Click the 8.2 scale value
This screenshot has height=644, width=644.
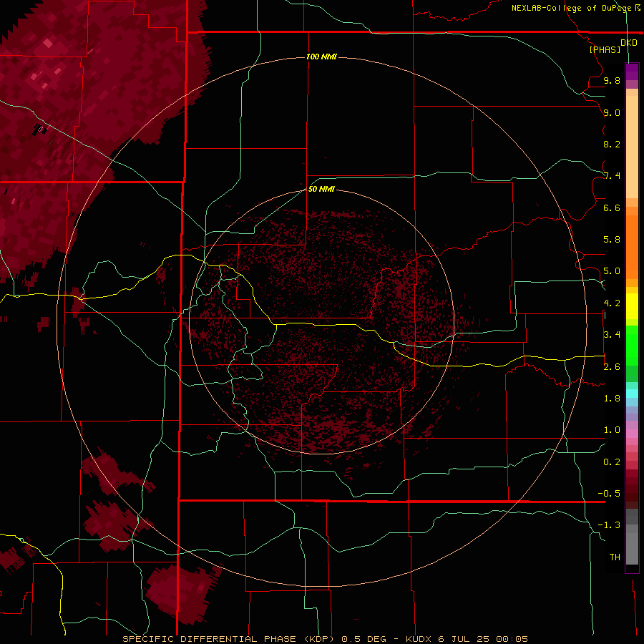click(x=612, y=144)
